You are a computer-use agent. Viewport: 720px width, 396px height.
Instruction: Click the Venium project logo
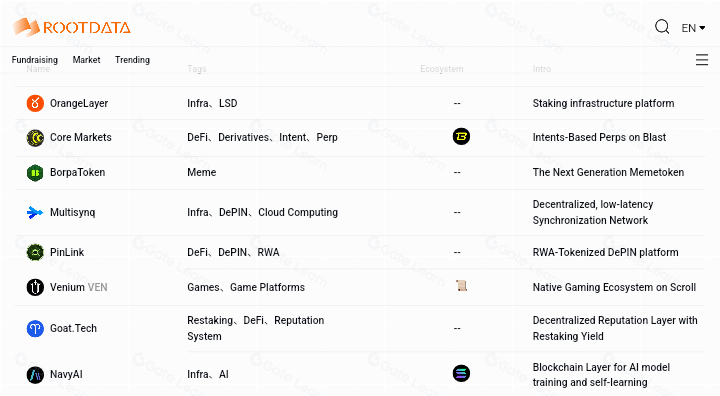click(x=35, y=287)
